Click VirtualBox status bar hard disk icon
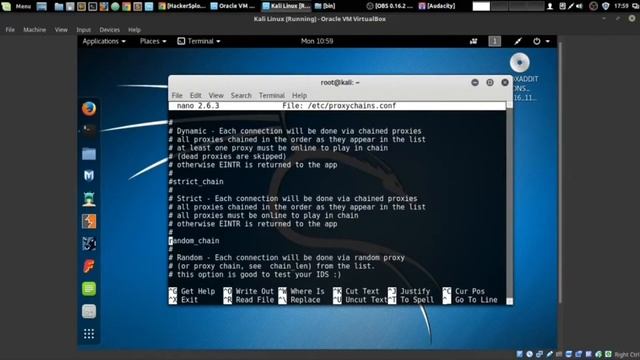The height and width of the screenshot is (360, 640). [520, 354]
